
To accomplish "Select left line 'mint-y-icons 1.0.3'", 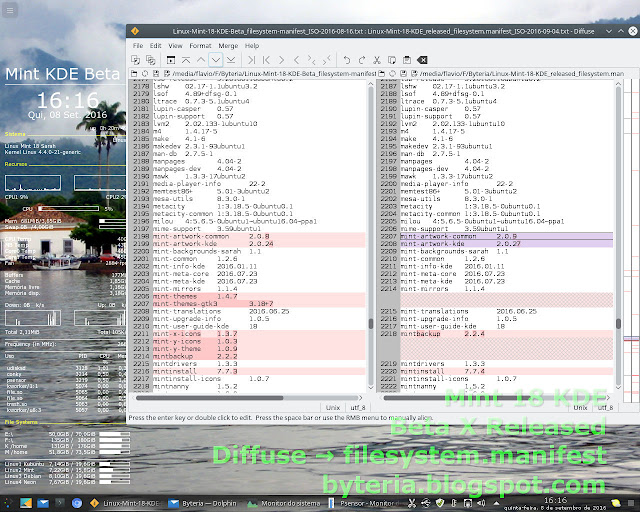I will pyautogui.click(x=259, y=341).
